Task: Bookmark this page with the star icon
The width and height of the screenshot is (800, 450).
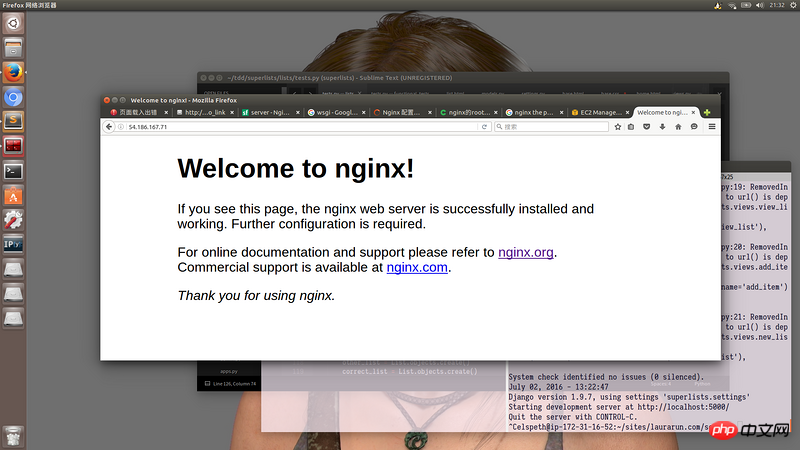Action: 617,127
